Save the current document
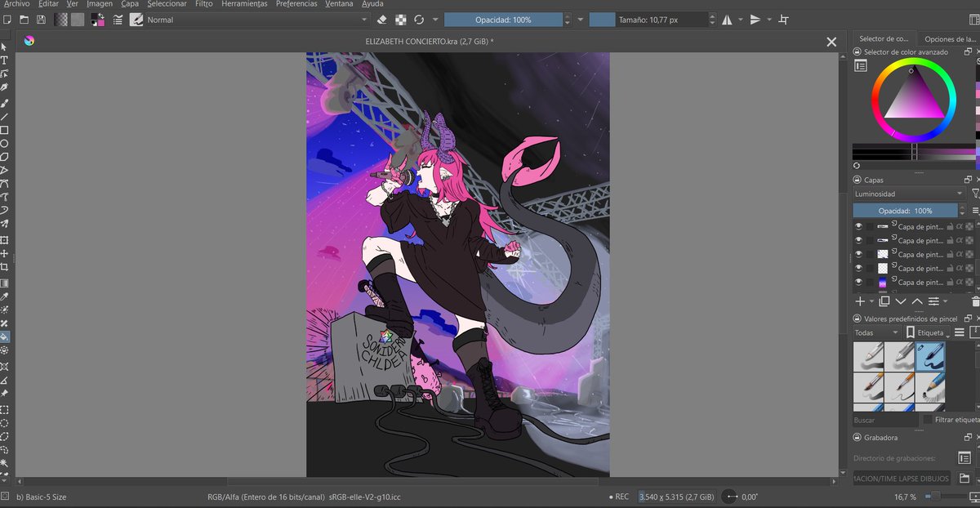980x508 pixels. [40, 20]
